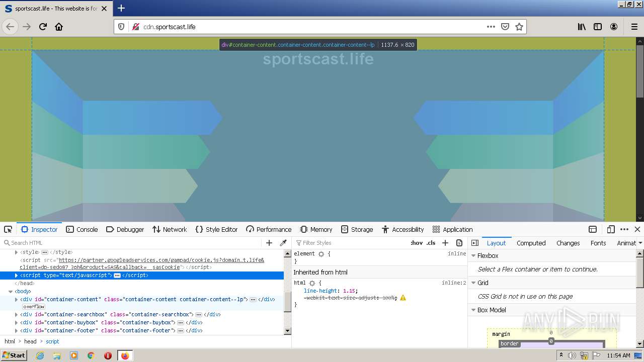Open the Firefox hamburger menu
The width and height of the screenshot is (644, 362).
click(x=634, y=27)
